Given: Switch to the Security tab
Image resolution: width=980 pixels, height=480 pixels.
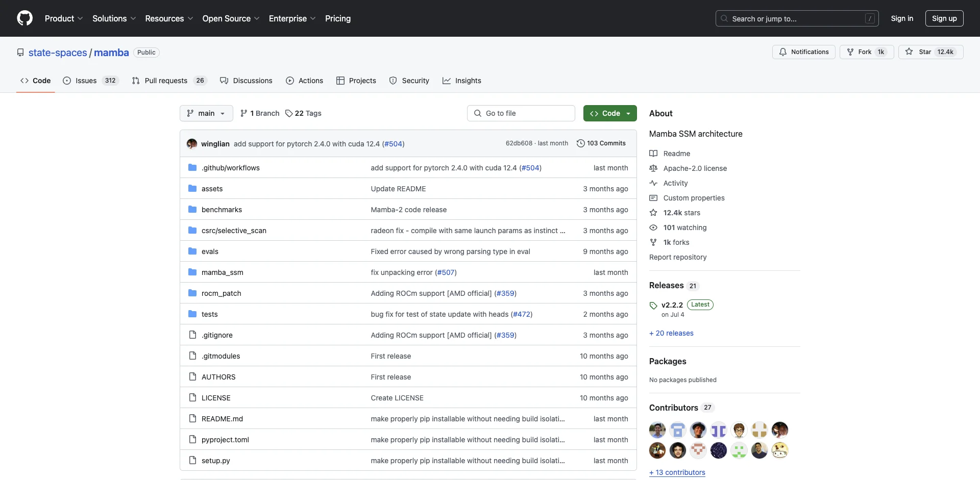Looking at the screenshot, I should (409, 81).
